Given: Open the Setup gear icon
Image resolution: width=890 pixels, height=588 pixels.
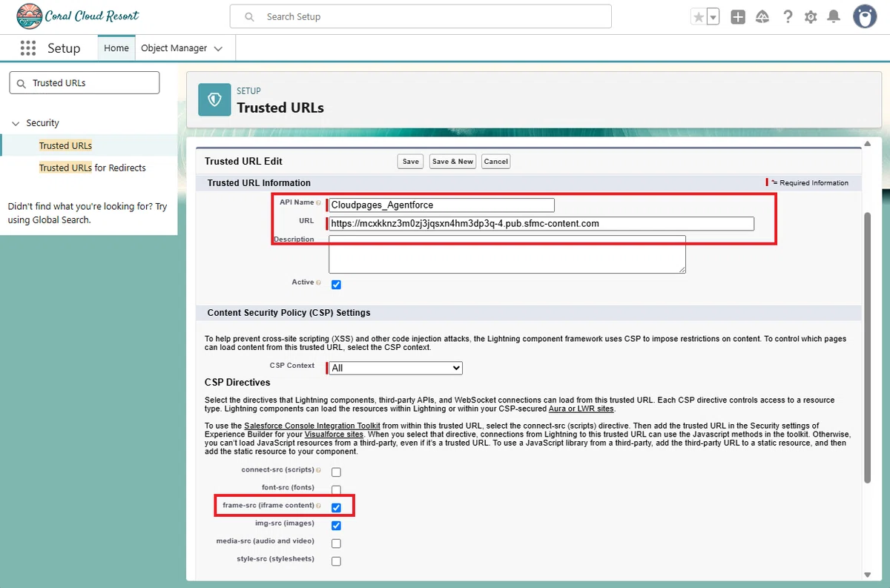Looking at the screenshot, I should (x=811, y=16).
